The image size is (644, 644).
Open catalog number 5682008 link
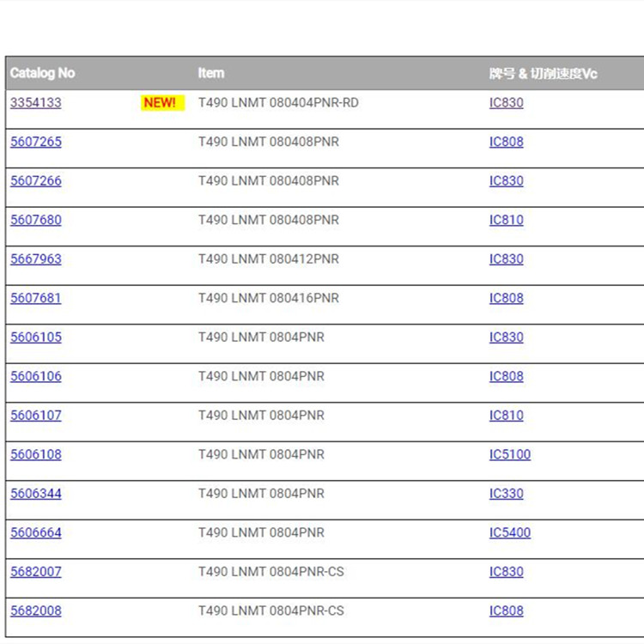36,611
